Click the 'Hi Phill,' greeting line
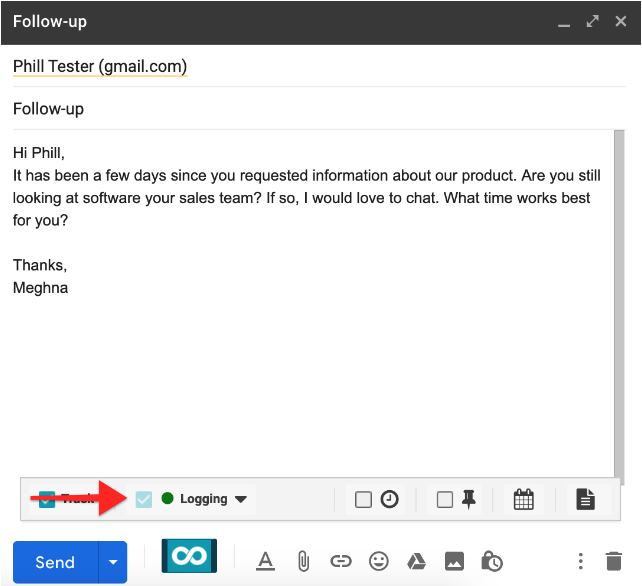Screen dimensions: 642x586 tap(39, 153)
